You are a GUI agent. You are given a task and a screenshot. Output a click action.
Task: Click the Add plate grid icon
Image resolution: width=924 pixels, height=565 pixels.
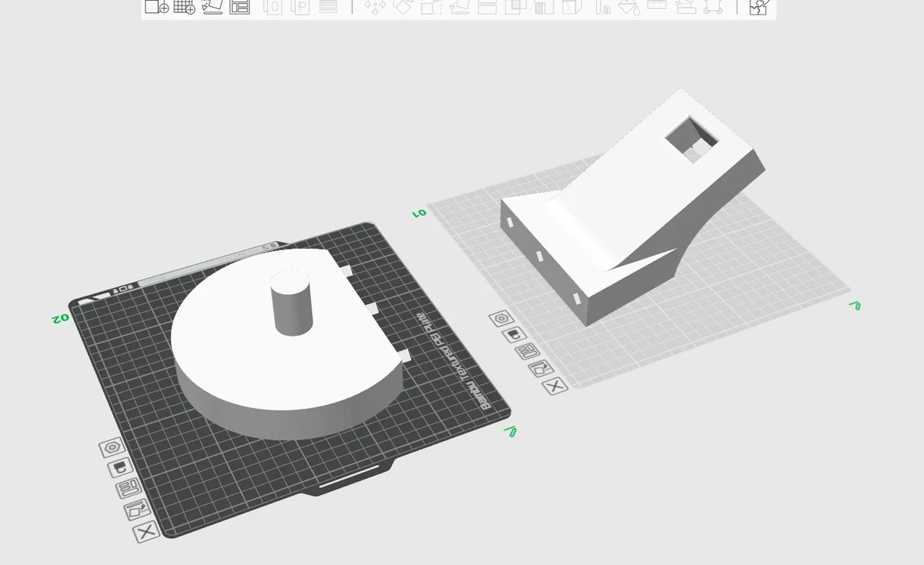tap(184, 7)
